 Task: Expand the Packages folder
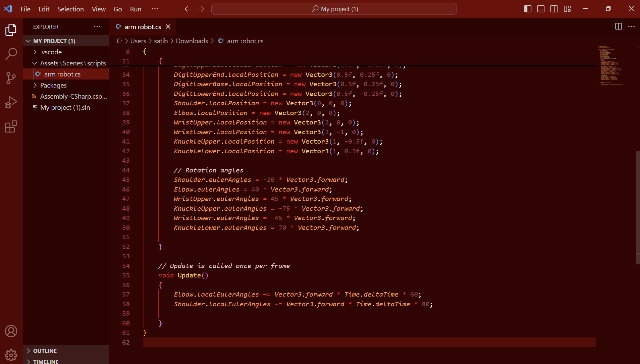tap(66, 85)
